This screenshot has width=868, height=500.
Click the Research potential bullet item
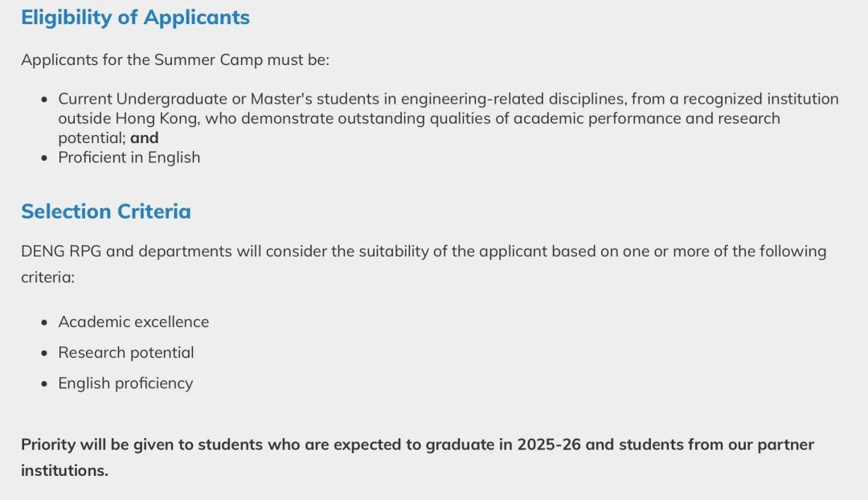(x=126, y=353)
